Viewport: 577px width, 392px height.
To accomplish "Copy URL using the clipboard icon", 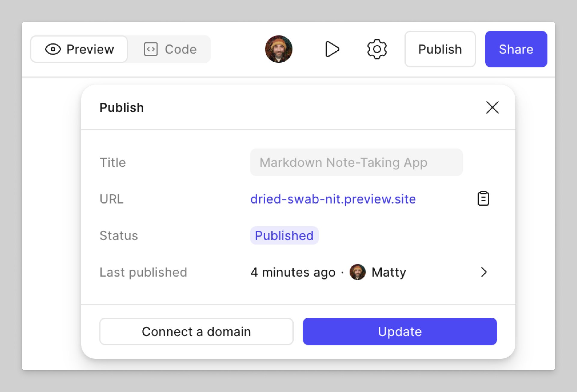I will click(483, 198).
